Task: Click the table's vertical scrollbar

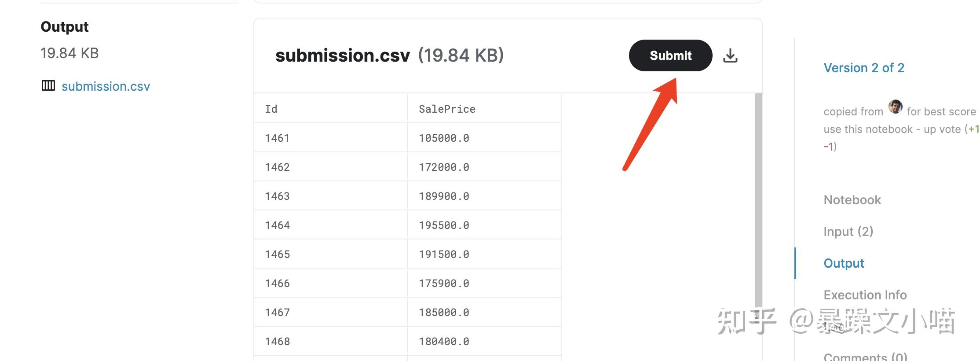Action: [x=758, y=199]
